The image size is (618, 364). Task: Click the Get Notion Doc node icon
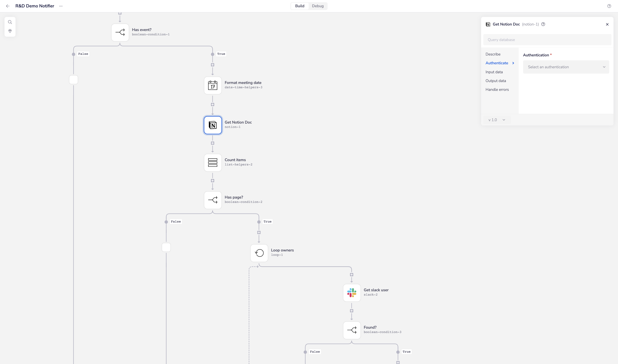tap(213, 125)
